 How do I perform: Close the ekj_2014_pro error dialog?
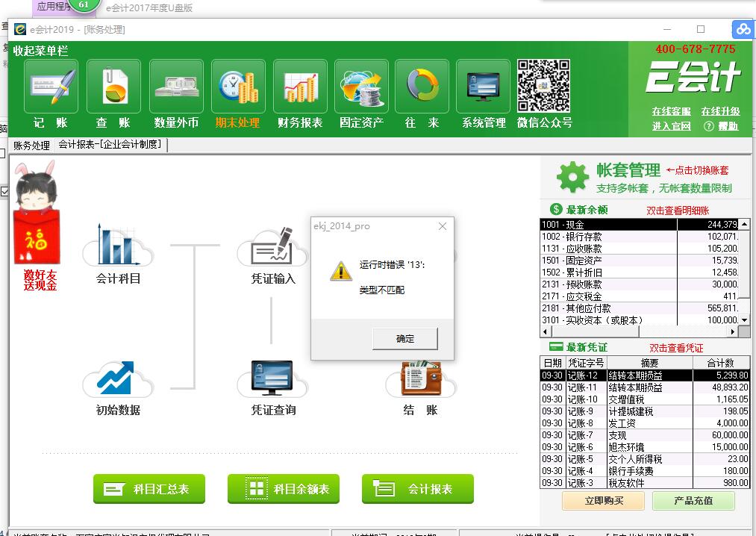[x=443, y=225]
